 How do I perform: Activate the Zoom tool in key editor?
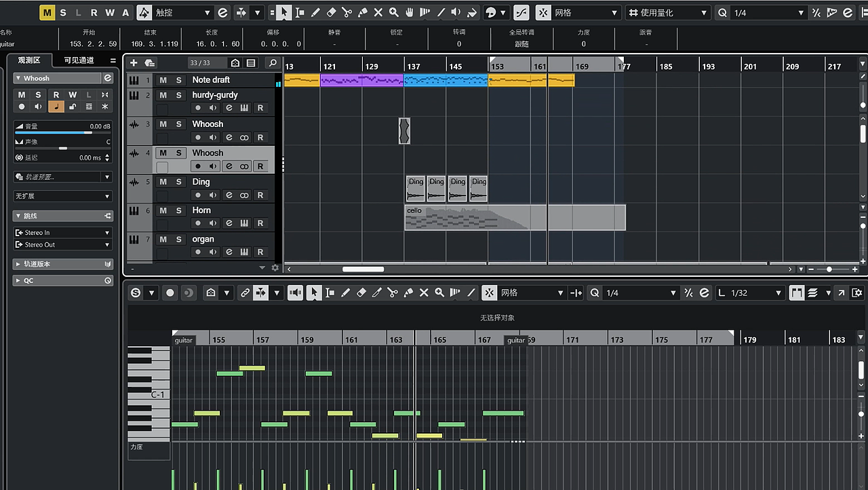click(x=439, y=293)
